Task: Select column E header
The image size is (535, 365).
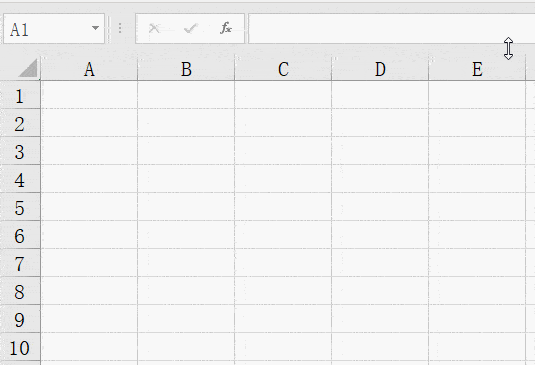Action: coord(477,70)
